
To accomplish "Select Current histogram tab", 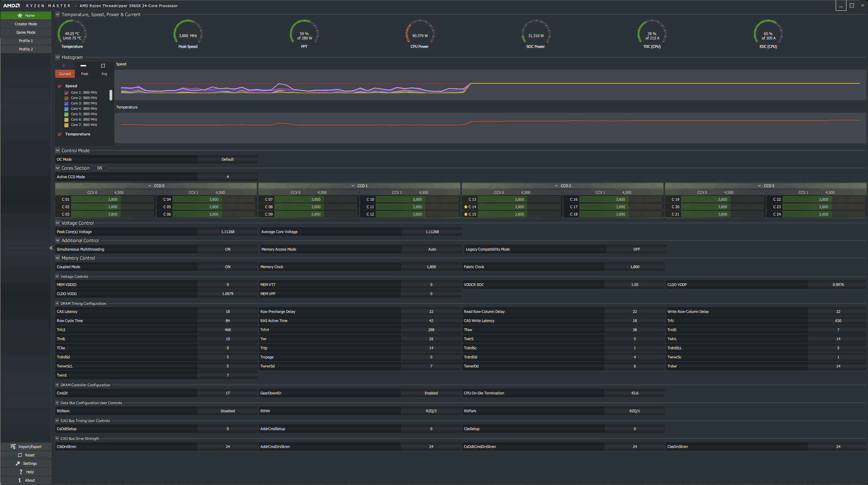I will pyautogui.click(x=65, y=73).
